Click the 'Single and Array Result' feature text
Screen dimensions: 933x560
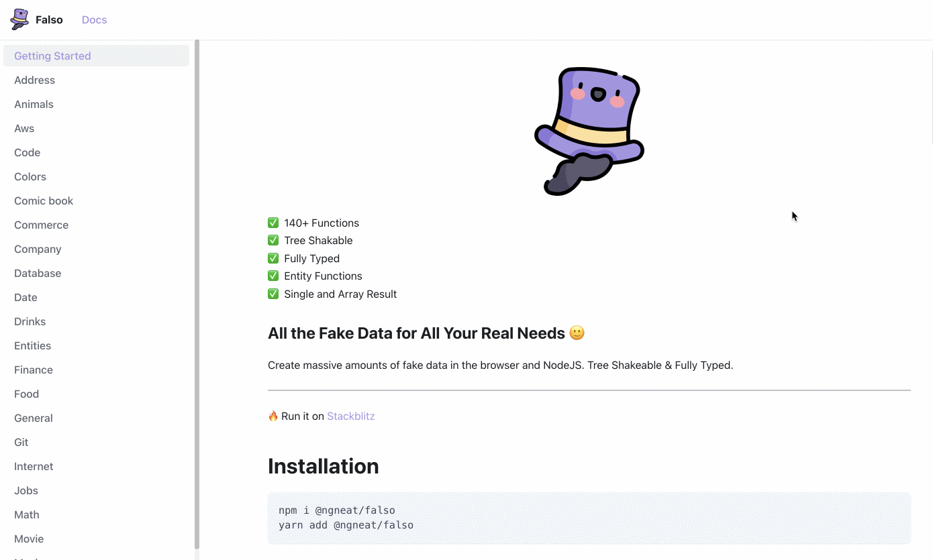coord(340,294)
